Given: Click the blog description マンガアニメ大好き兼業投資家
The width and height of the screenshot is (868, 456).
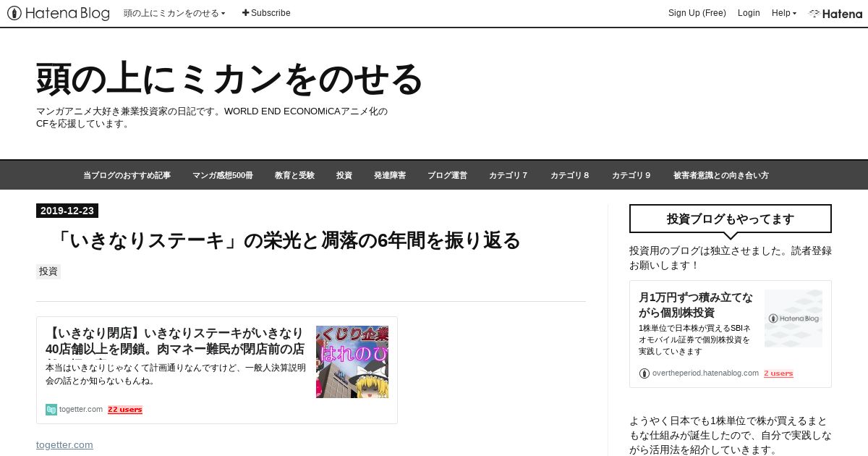Looking at the screenshot, I should 212,117.
